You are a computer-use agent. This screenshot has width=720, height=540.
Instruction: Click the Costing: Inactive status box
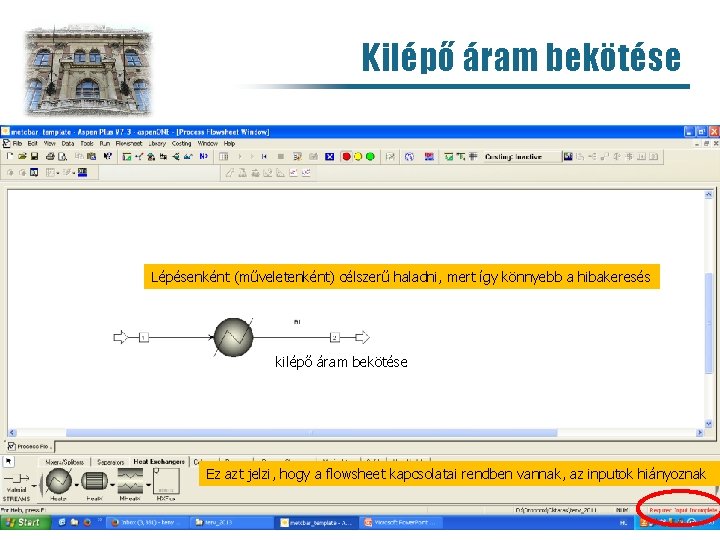522,157
